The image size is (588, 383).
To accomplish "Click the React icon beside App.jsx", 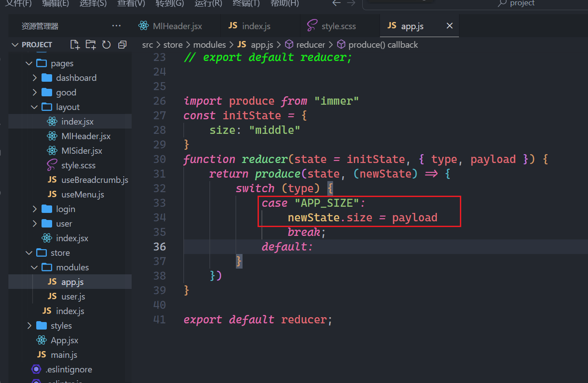I will coord(42,340).
